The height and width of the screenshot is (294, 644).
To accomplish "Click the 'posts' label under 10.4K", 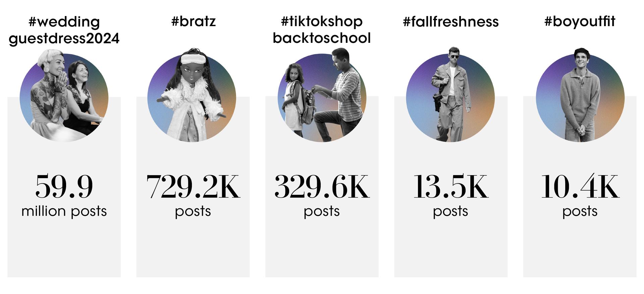I will [x=580, y=212].
